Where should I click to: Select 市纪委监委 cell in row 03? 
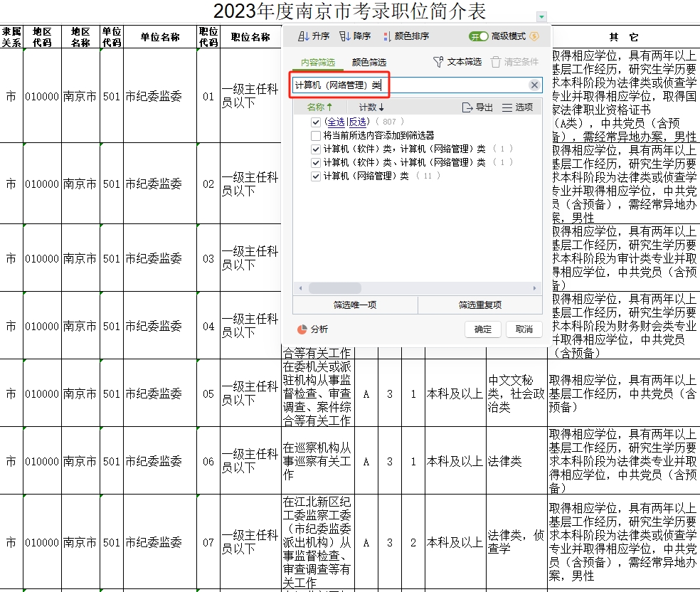point(160,258)
